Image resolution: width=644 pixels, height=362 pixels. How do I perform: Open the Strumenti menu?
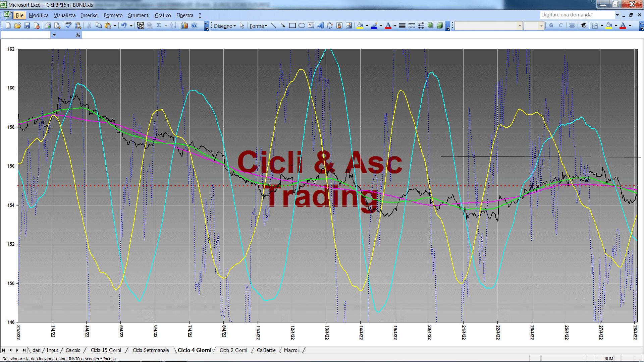(x=139, y=15)
